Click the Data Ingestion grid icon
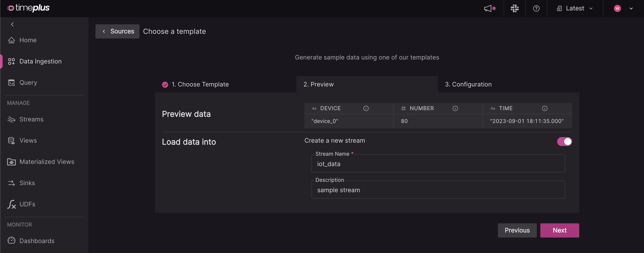This screenshot has width=644, height=253. point(11,61)
